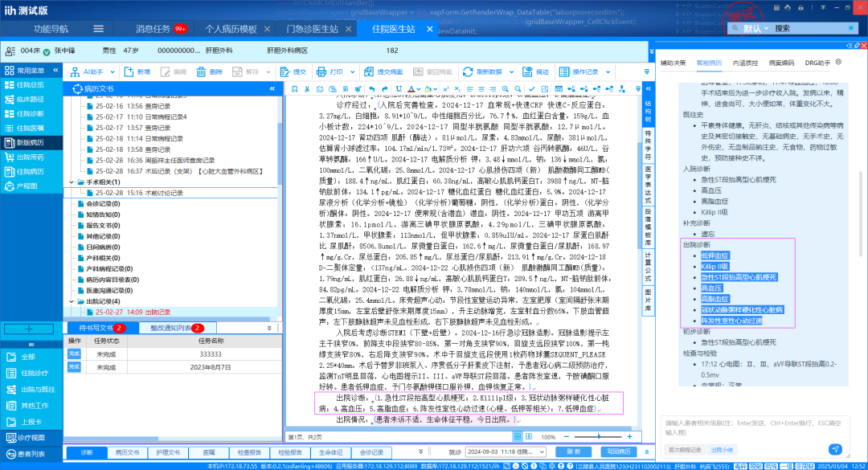The height and width of the screenshot is (470, 868).
Task: Collapse the 手术相关(1) tree node
Action: (x=72, y=182)
